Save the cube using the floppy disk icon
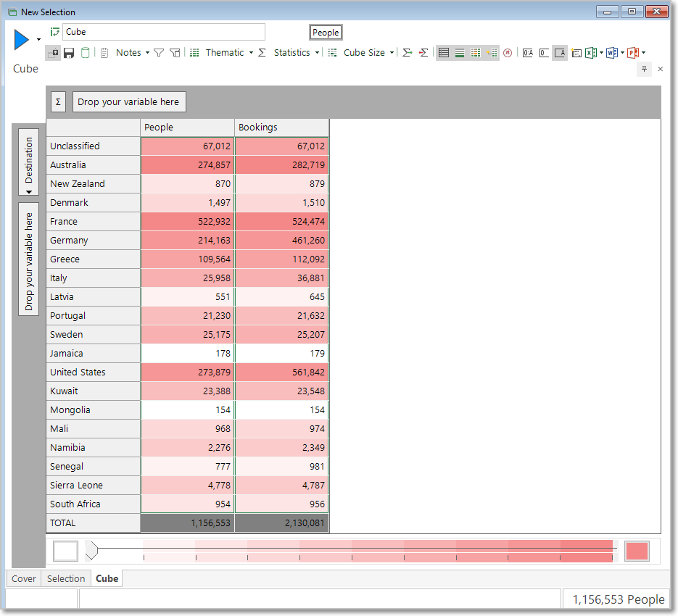This screenshot has height=616, width=678. pyautogui.click(x=69, y=53)
